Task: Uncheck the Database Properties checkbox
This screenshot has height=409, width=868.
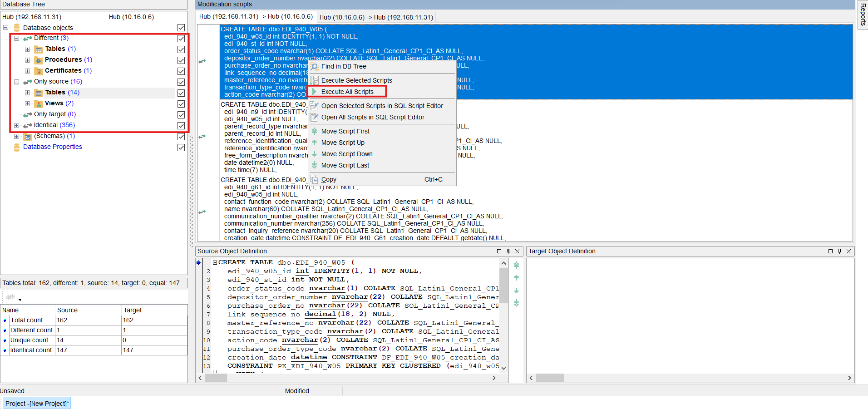Action: point(181,147)
